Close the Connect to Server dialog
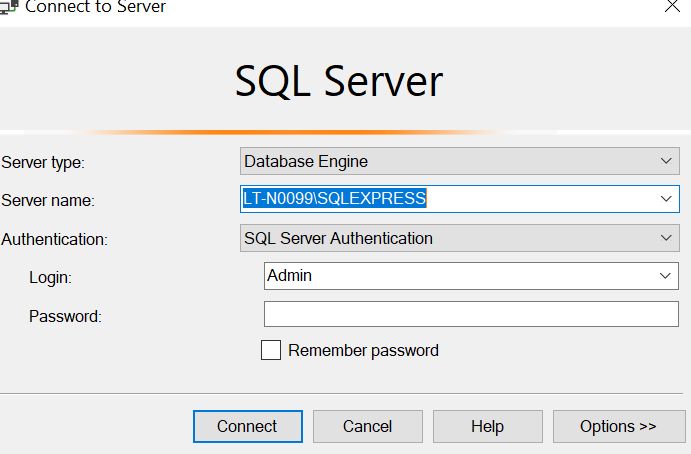The height and width of the screenshot is (454, 691). tap(672, 6)
